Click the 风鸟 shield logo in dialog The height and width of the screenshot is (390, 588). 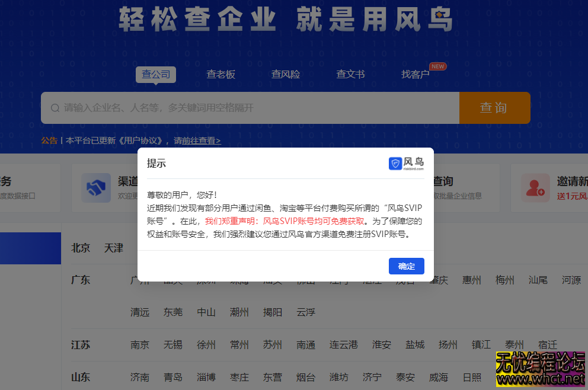[x=406, y=163]
